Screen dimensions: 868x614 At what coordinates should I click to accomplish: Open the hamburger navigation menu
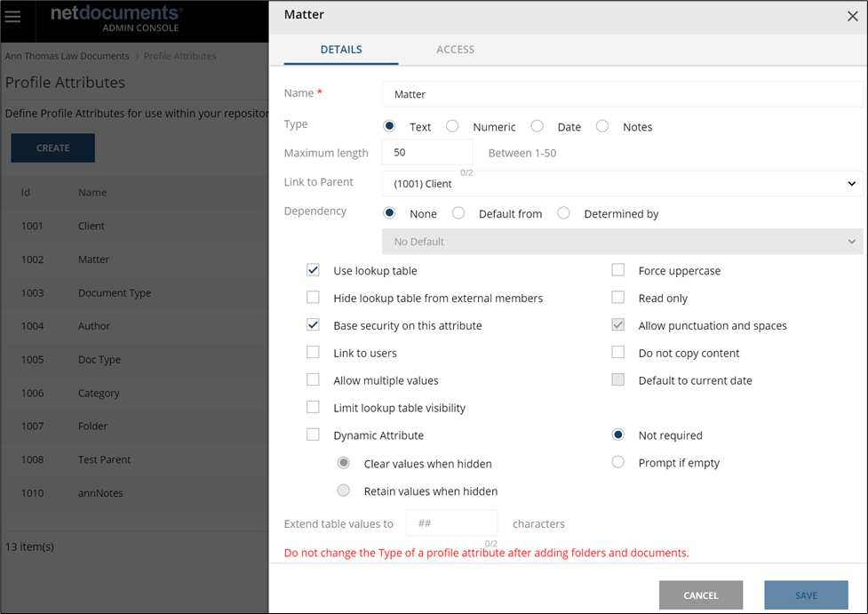(x=12, y=17)
